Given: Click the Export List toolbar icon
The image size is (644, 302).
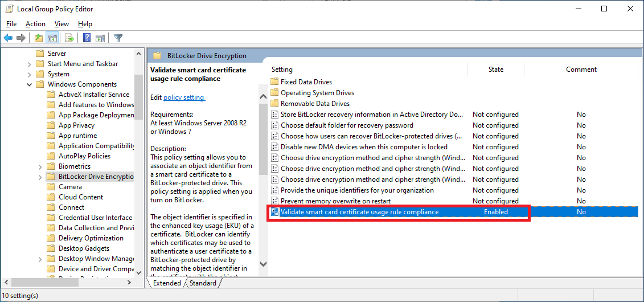Looking at the screenshot, I should coord(69,38).
